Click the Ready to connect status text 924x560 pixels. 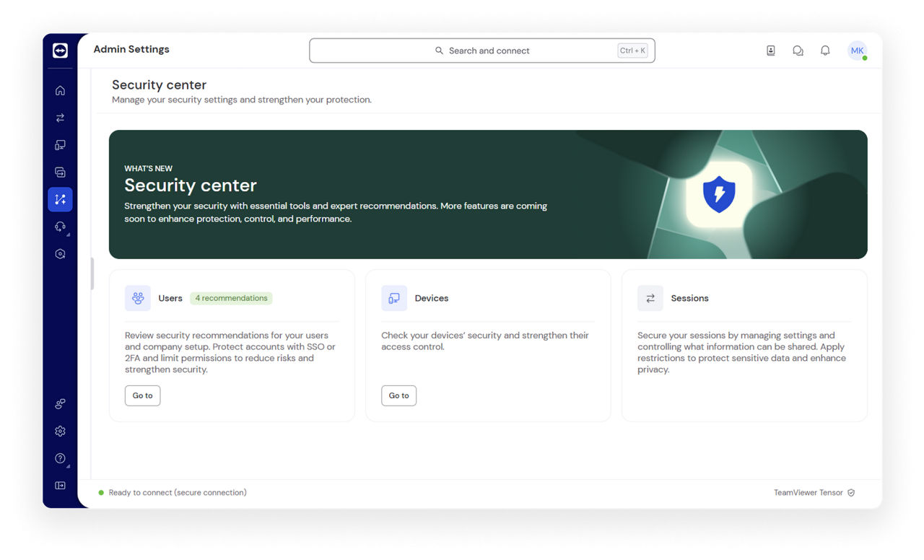pos(178,493)
